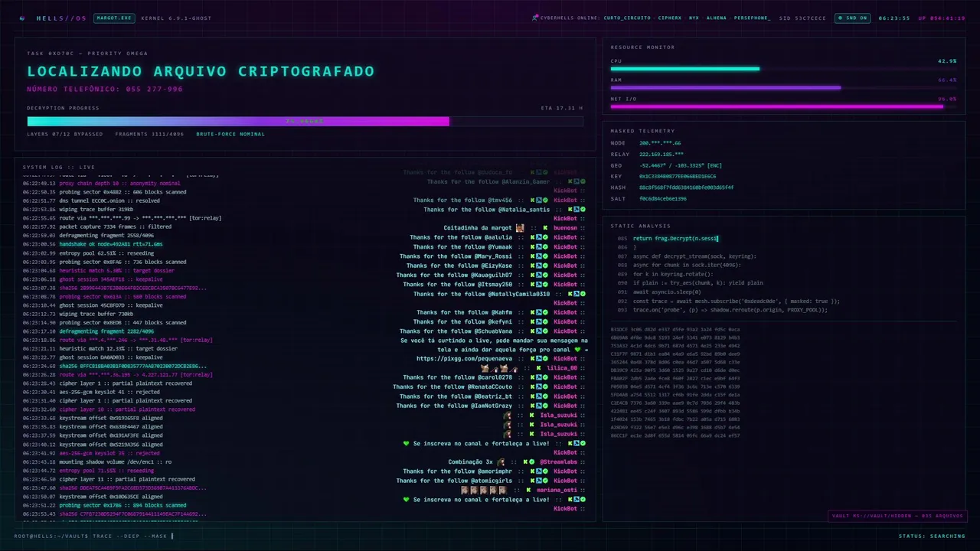The image size is (980, 551).
Task: Click the Kick badge in the @Itsmay250 row
Action: point(533,284)
